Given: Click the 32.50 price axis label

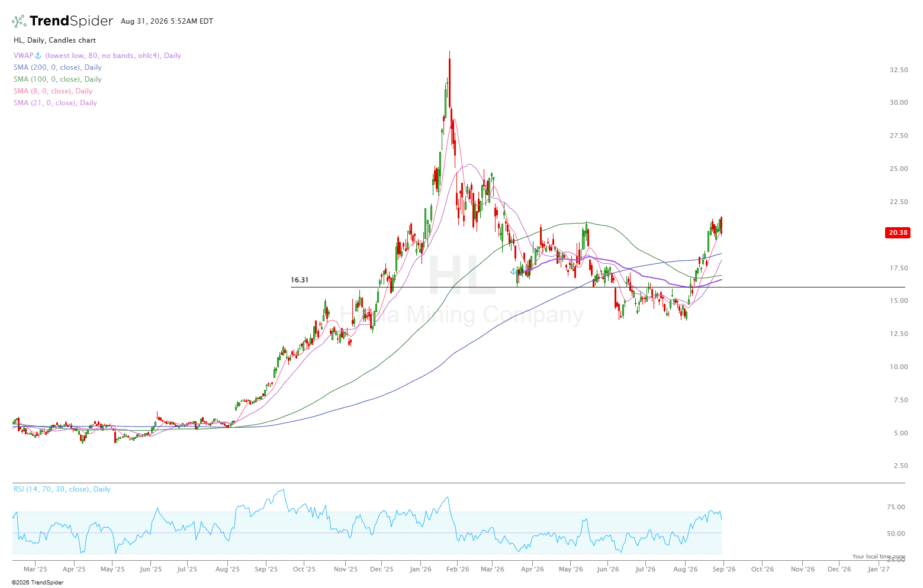Looking at the screenshot, I should (x=899, y=70).
